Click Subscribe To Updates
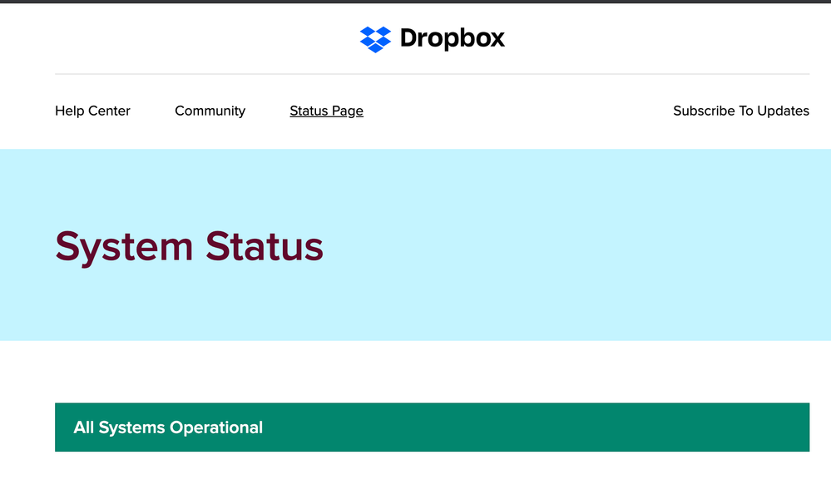This screenshot has height=504, width=831. coord(741,111)
